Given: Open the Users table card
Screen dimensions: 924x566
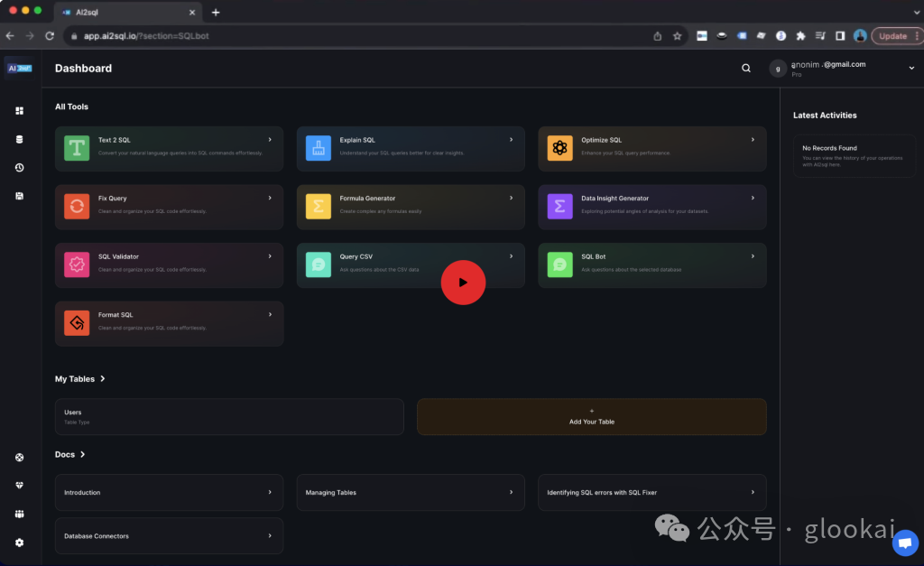Looking at the screenshot, I should [x=229, y=417].
